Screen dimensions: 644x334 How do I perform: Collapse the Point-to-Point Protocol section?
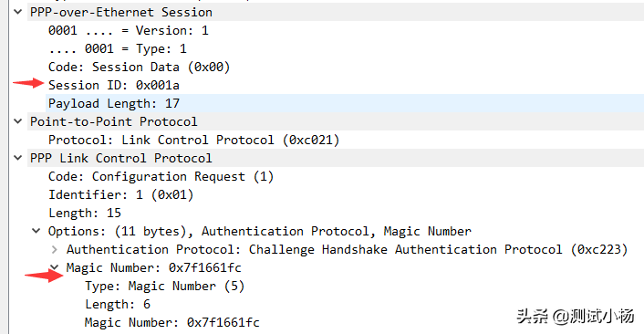[x=17, y=121]
